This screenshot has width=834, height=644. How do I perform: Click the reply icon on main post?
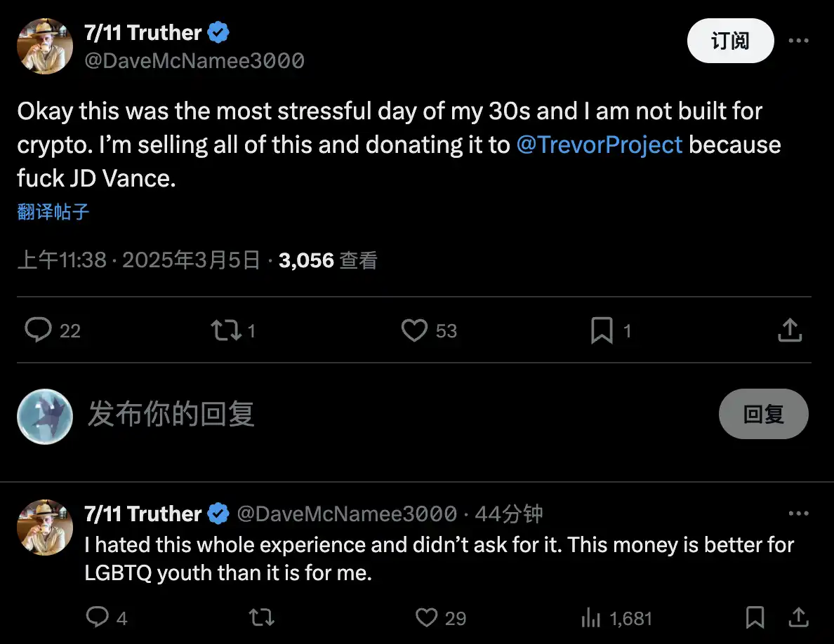[x=39, y=330]
